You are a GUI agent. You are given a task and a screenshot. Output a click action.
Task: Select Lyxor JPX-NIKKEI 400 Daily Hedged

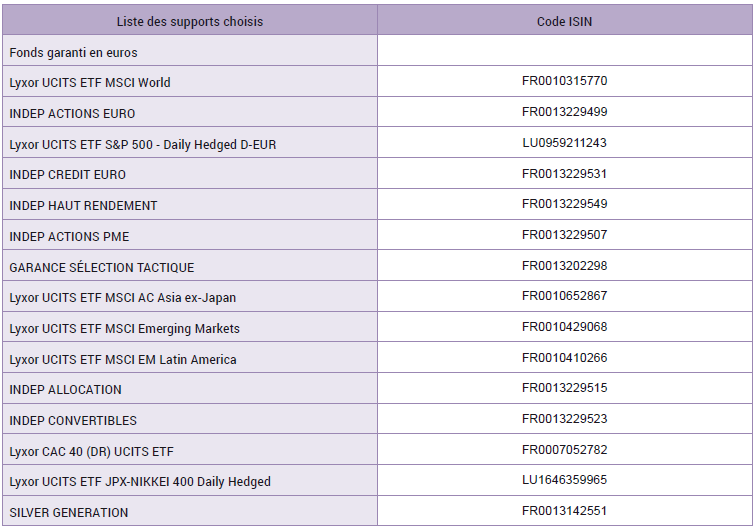pos(140,482)
